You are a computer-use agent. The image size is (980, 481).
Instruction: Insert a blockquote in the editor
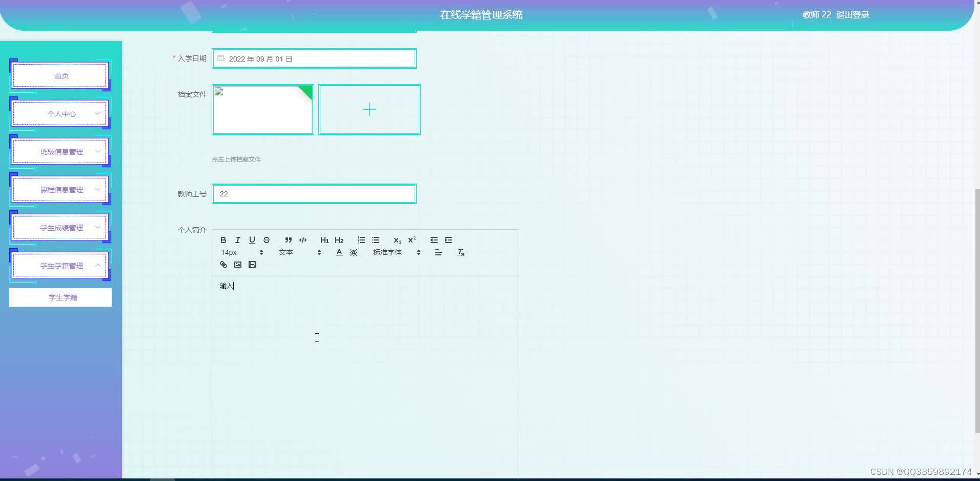coord(289,240)
